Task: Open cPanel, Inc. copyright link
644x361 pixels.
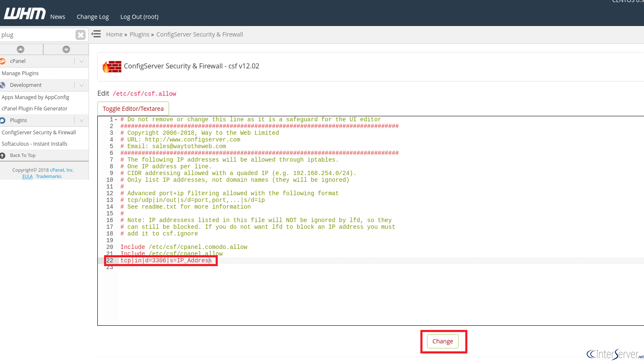Action: tap(62, 170)
